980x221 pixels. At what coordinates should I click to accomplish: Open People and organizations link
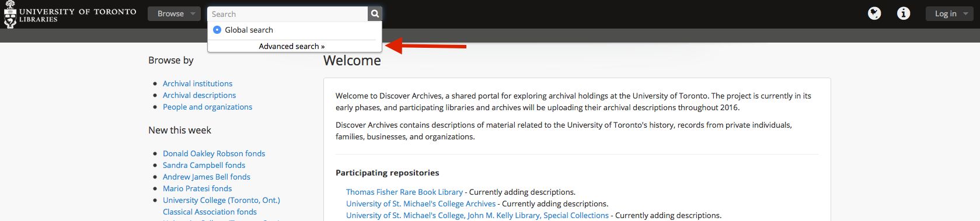click(x=207, y=107)
